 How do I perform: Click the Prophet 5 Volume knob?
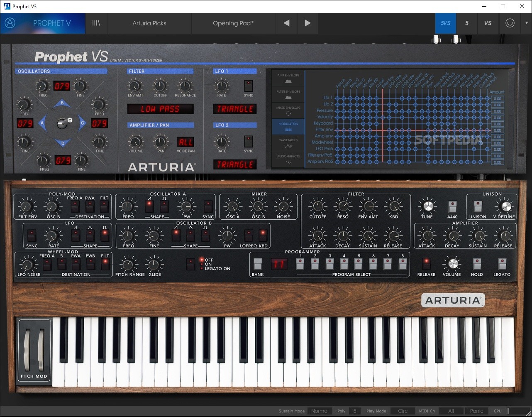(452, 264)
